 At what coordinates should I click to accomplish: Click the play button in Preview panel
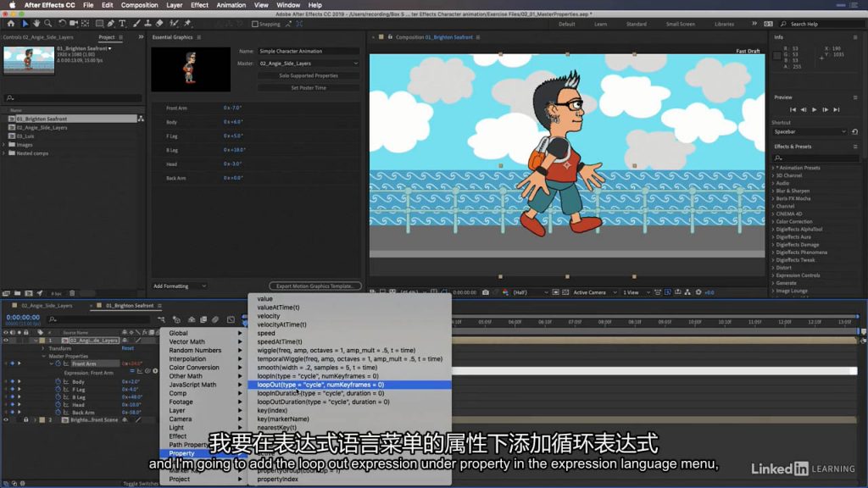(815, 109)
